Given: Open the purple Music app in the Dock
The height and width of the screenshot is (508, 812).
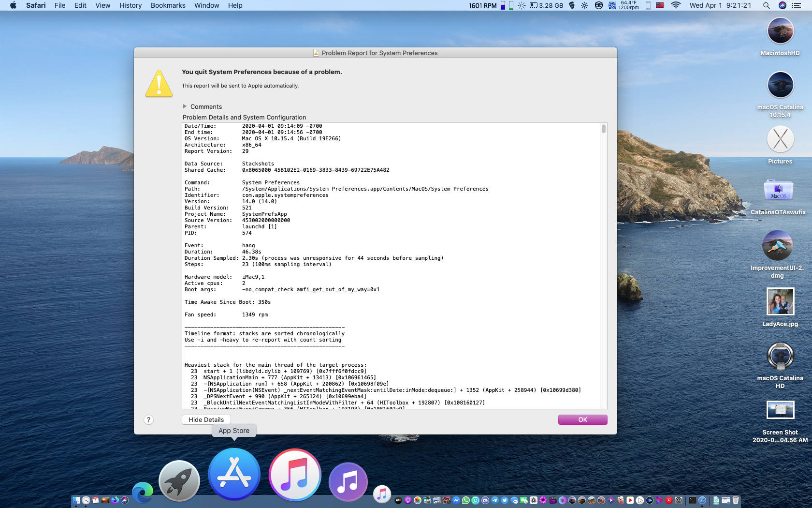Looking at the screenshot, I should click(348, 482).
